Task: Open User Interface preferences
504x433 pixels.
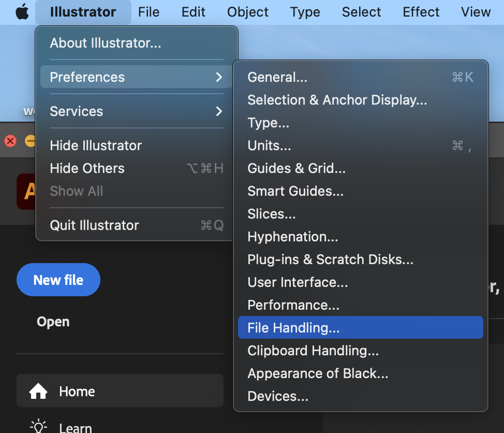Action: coord(298,282)
